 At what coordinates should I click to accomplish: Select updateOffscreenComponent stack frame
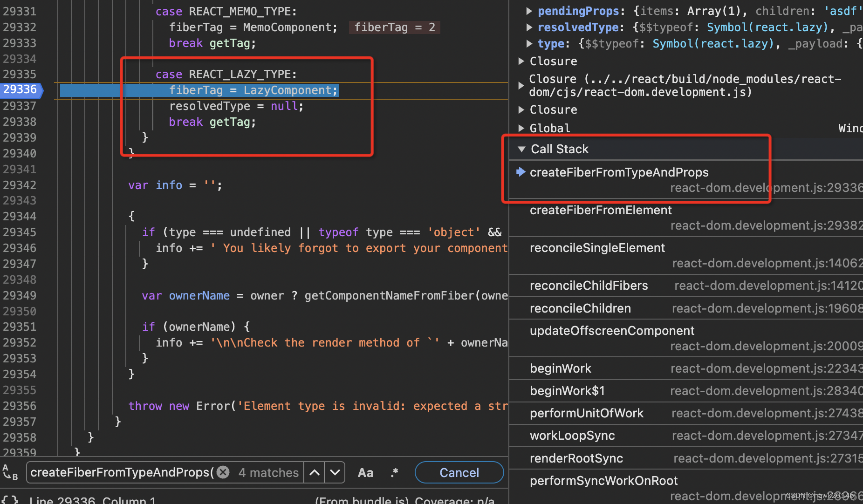pos(686,338)
